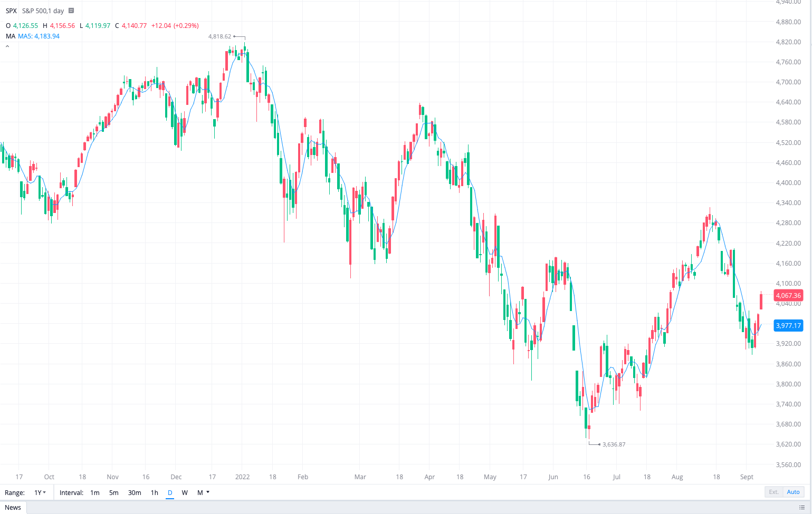Click the 3,636.87 low marker annotation
The image size is (812, 514).
[x=614, y=444]
